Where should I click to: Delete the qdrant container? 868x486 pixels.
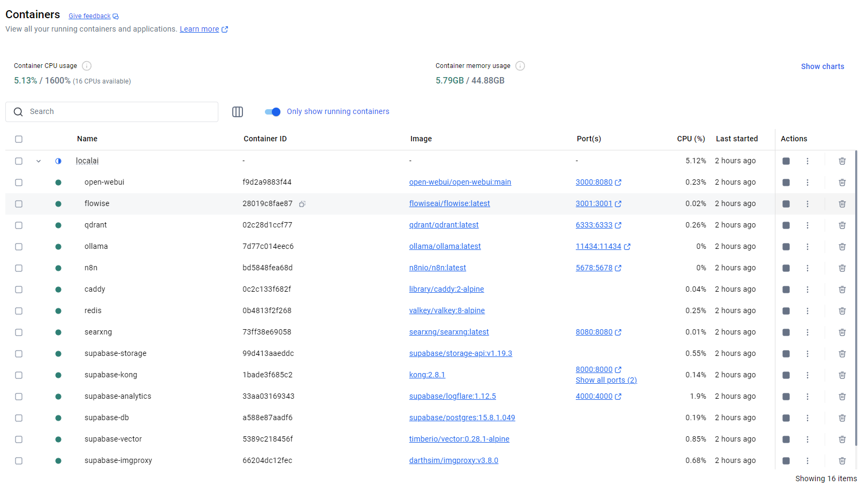(x=842, y=225)
